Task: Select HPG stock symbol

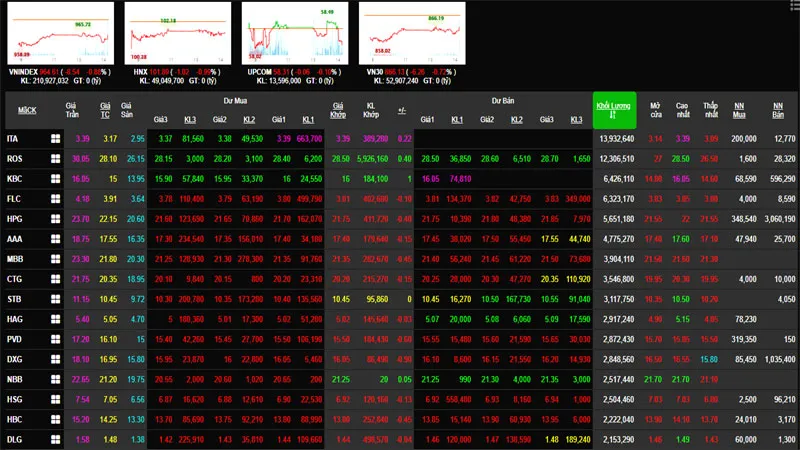Action: [14, 219]
